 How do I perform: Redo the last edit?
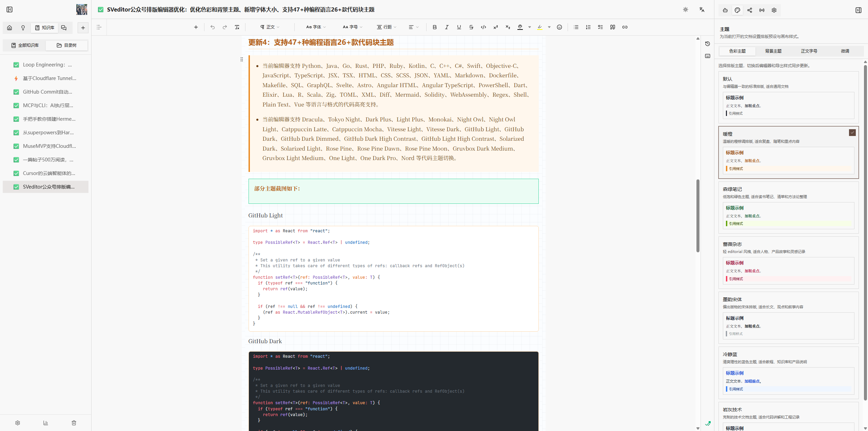point(225,27)
